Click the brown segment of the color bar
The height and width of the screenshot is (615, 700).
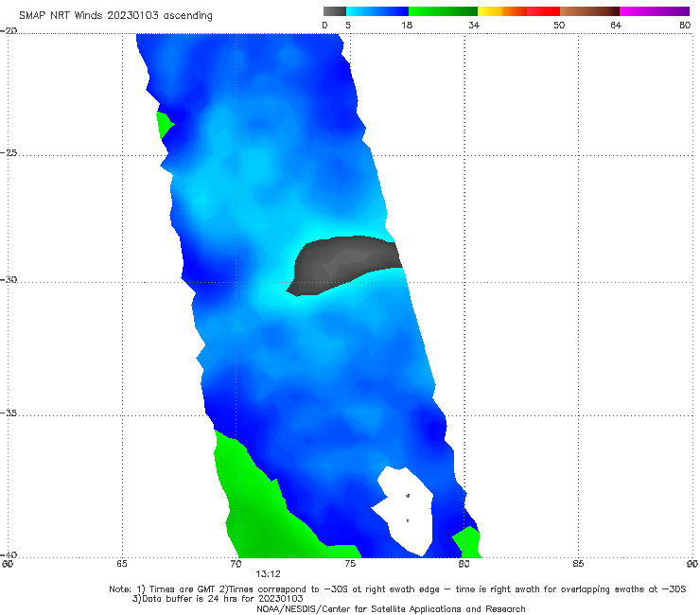(x=589, y=11)
